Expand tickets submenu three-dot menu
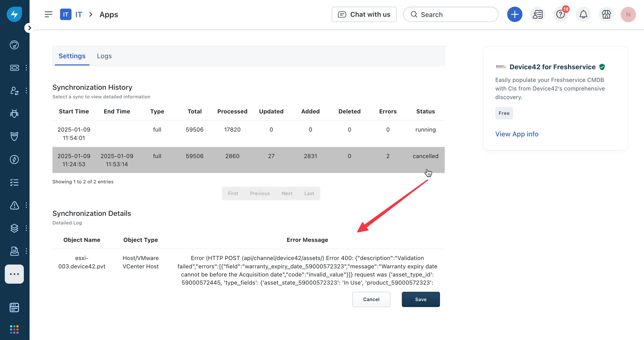 26,68
